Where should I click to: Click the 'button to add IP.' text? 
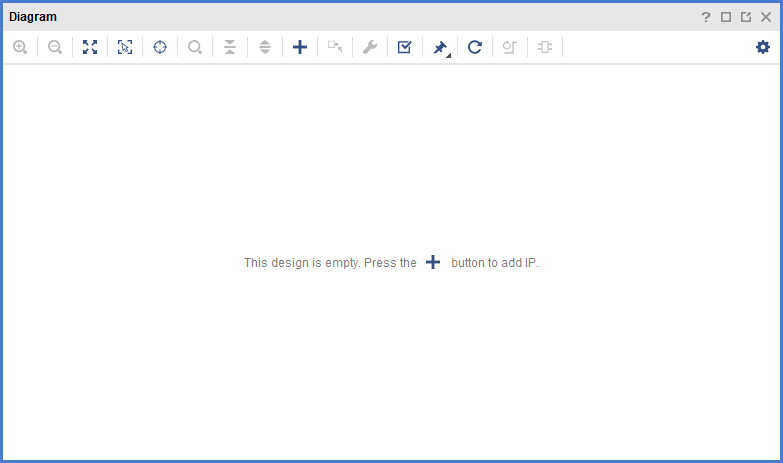click(x=495, y=263)
